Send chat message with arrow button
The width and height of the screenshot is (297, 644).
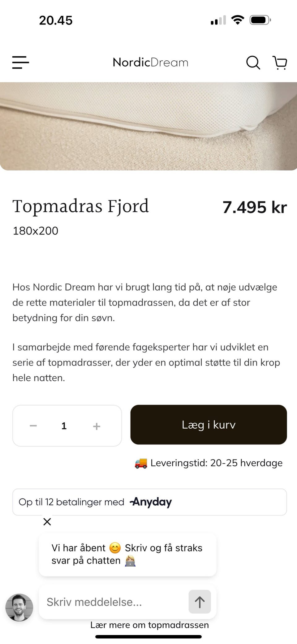coord(200,602)
